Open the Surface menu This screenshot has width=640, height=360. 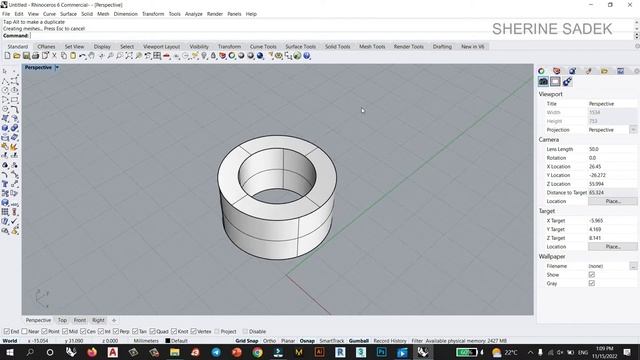click(68, 14)
